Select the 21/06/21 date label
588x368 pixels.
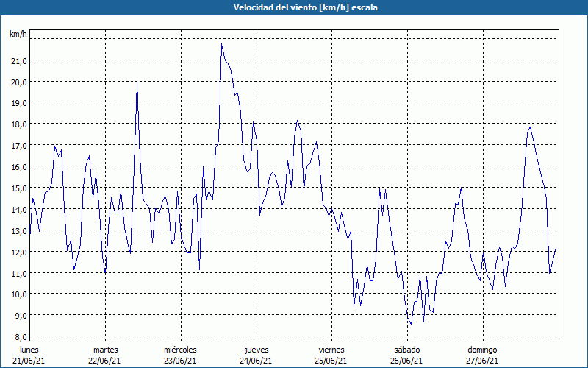click(29, 361)
